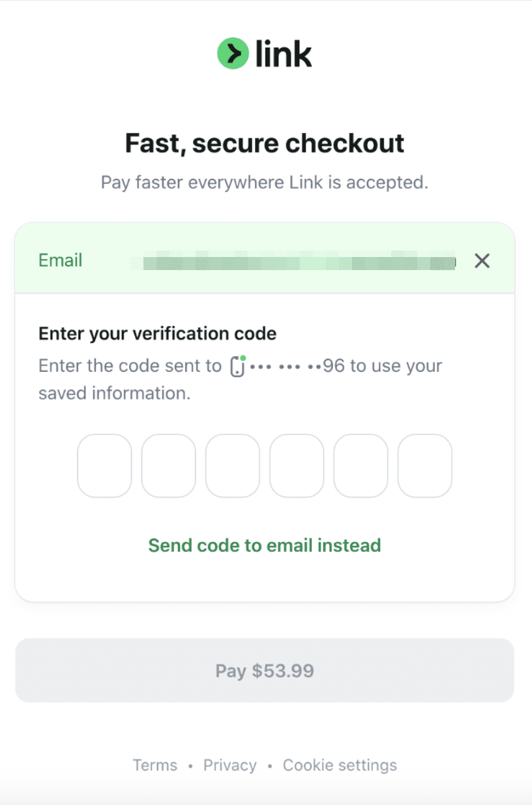Click the green Link logo icon
The height and width of the screenshot is (805, 532).
(233, 53)
